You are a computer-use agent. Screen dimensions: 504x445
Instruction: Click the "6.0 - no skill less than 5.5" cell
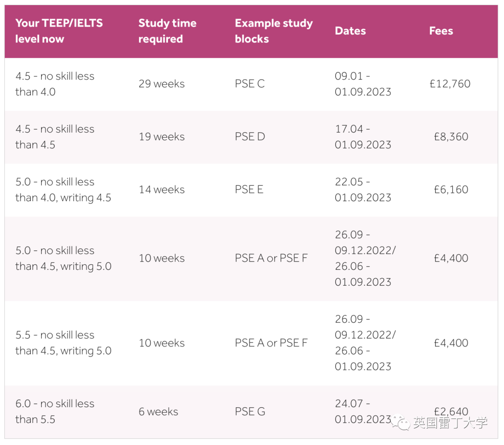click(x=55, y=411)
